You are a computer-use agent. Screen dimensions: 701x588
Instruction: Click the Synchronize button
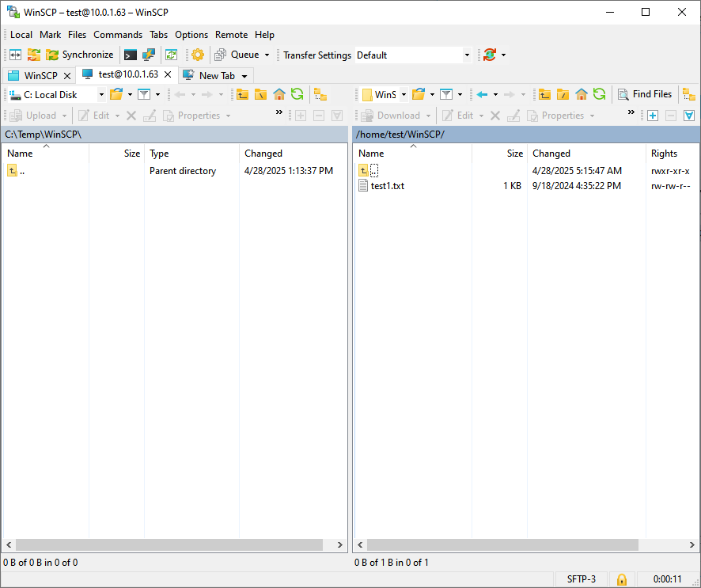[x=79, y=55]
